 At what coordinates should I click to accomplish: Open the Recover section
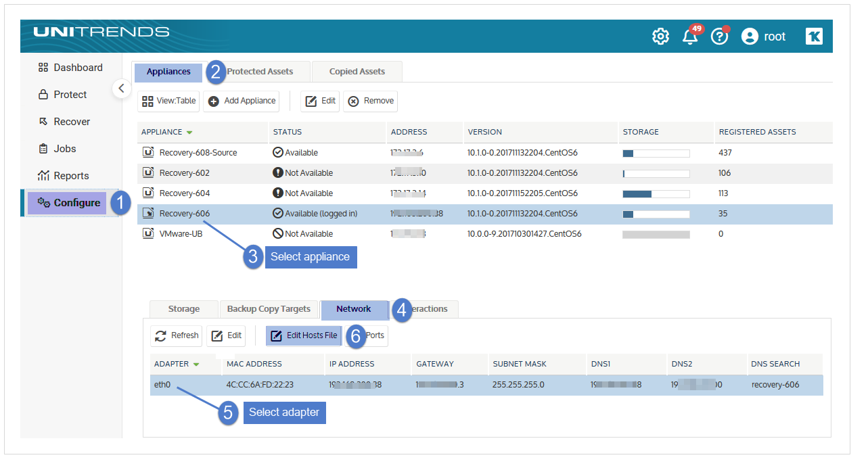pos(64,122)
